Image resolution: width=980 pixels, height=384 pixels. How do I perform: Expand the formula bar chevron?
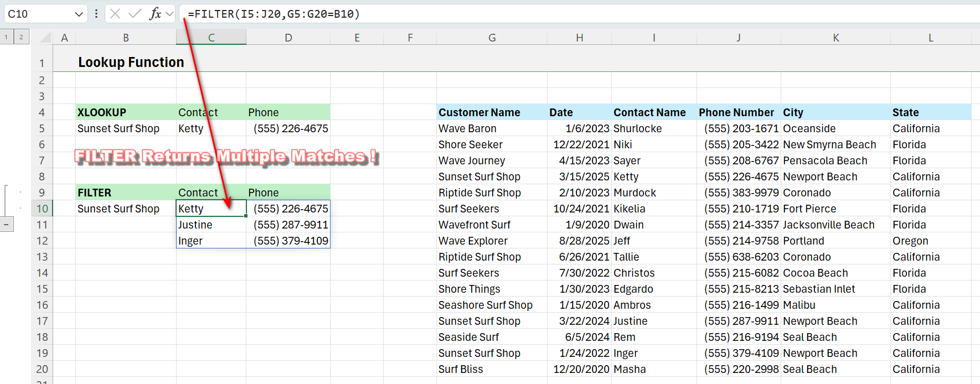(x=169, y=14)
